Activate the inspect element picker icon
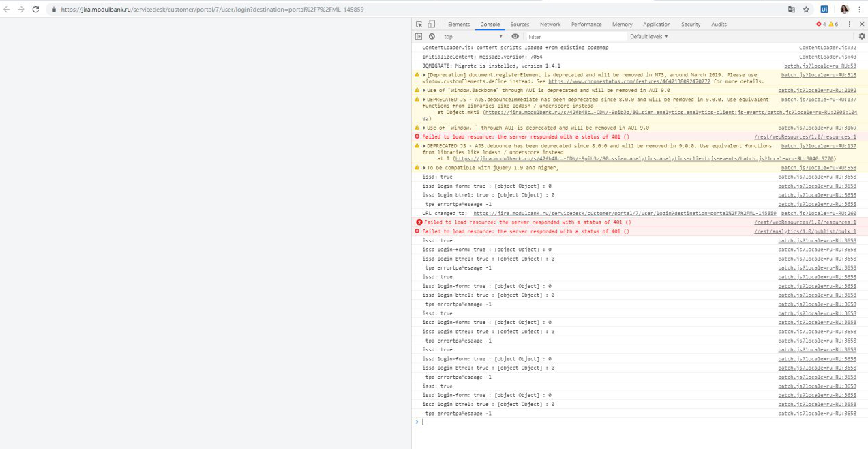This screenshot has width=868, height=449. click(419, 24)
